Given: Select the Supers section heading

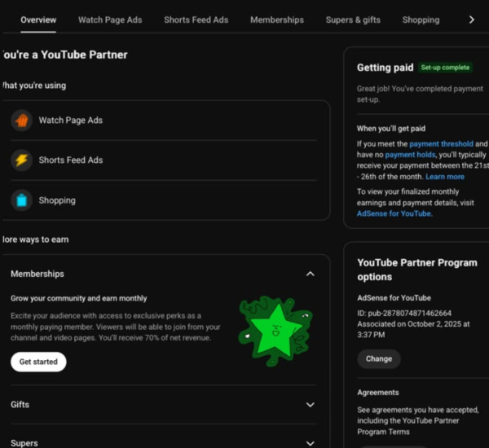Looking at the screenshot, I should click(24, 443).
